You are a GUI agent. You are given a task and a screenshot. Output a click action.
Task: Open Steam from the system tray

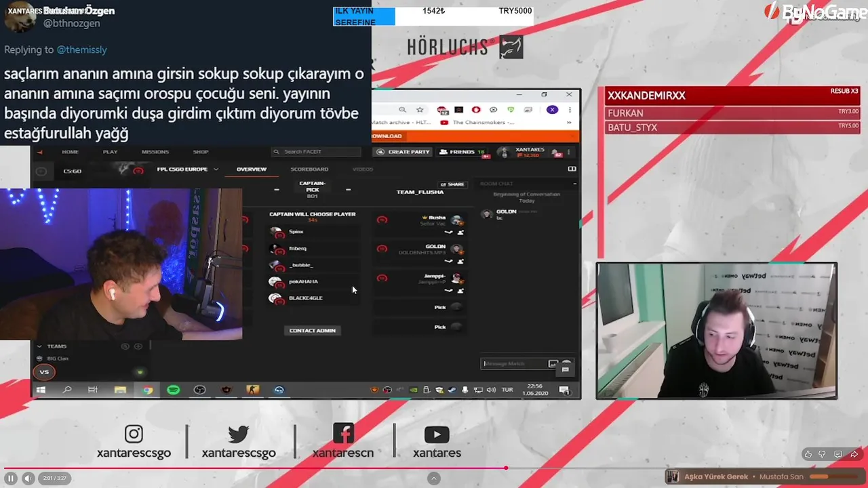[x=452, y=390]
